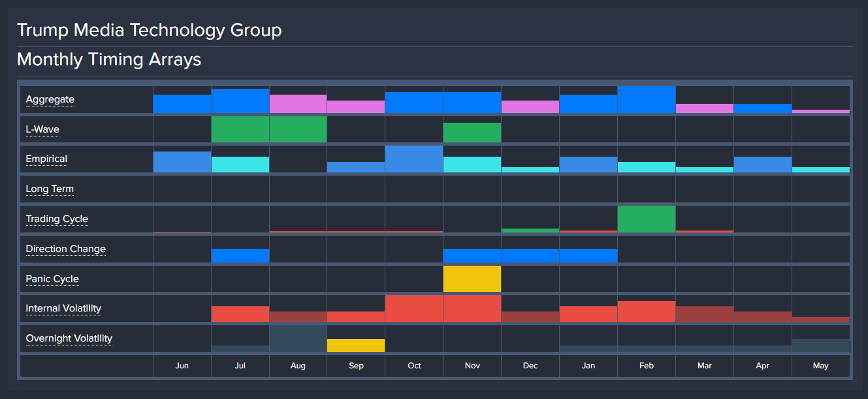Select the Dec month column label
The height and width of the screenshot is (399, 868).
[x=530, y=366]
